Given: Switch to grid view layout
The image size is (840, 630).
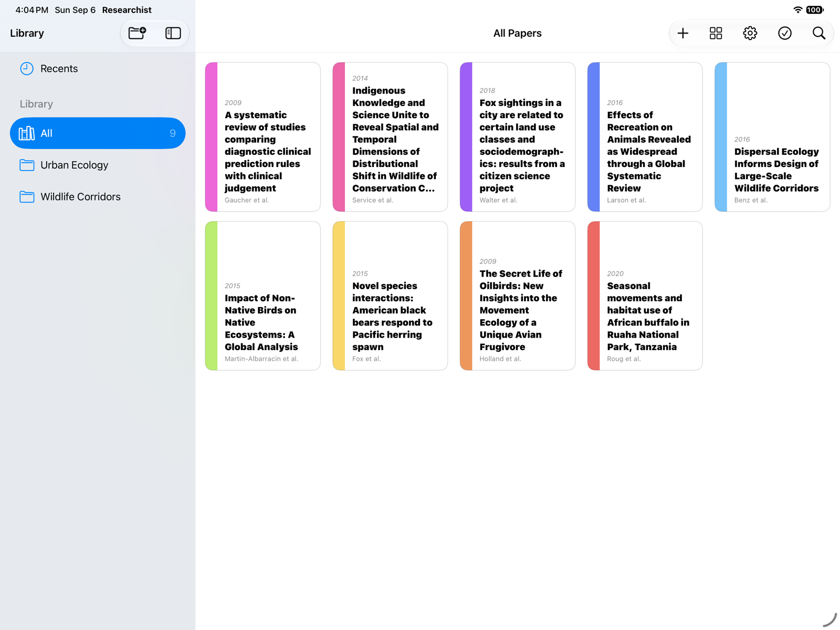Looking at the screenshot, I should pos(716,33).
